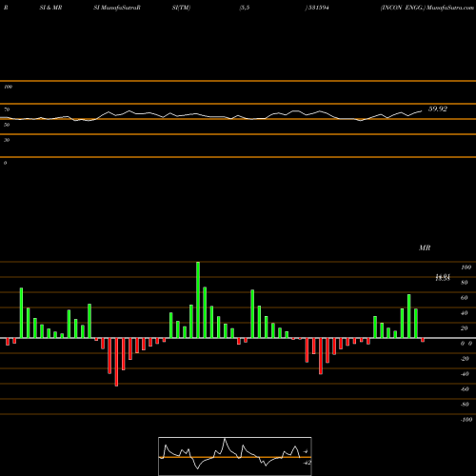The width and height of the screenshot is (476, 476).
Task: Click the MR axis label -100
Action: (466, 420)
